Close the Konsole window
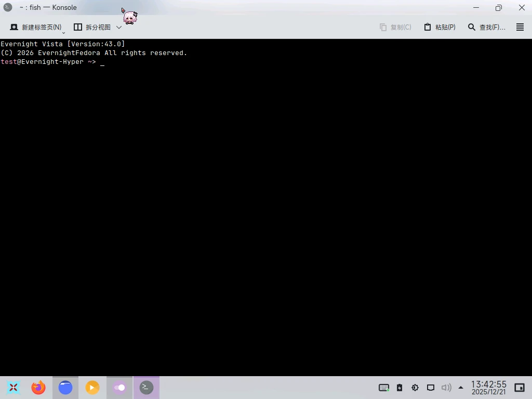Screen dimensions: 532x399 click(522, 7)
